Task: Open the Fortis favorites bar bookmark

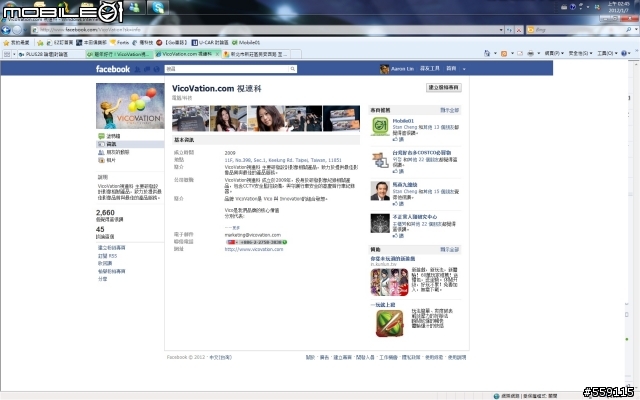Action: (x=120, y=42)
